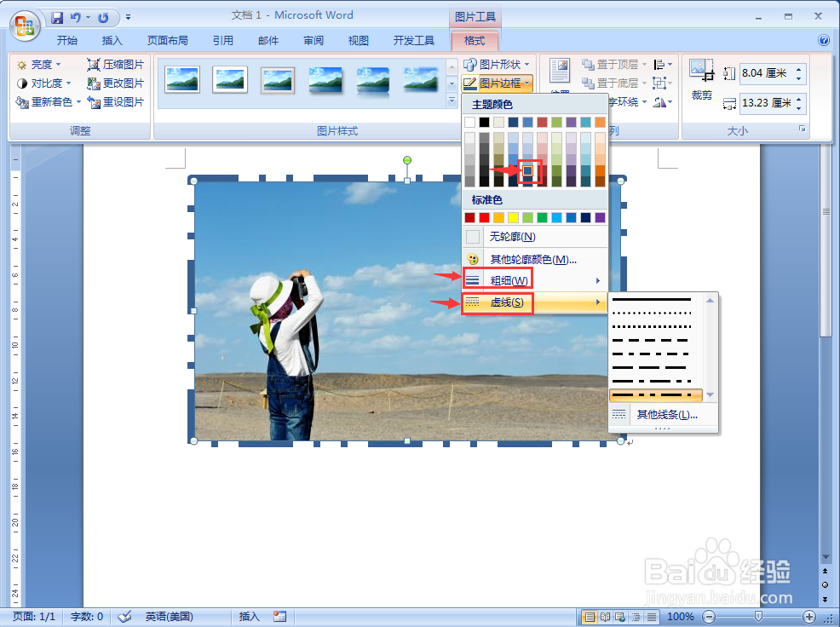Pick the standard red color swatch
Viewport: 840px width, 627px height.
click(x=484, y=217)
